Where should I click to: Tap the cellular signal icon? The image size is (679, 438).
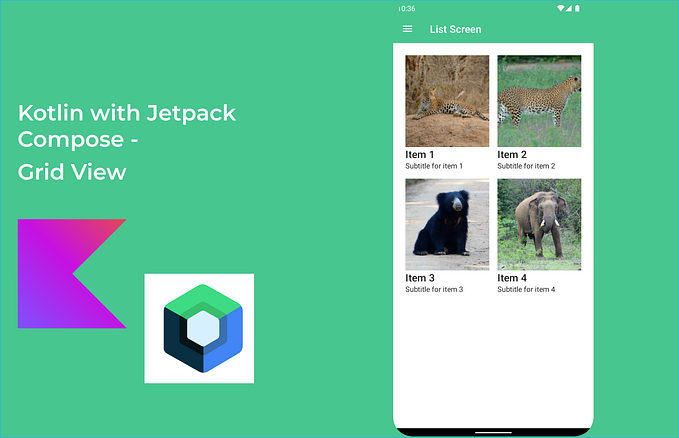click(x=568, y=8)
